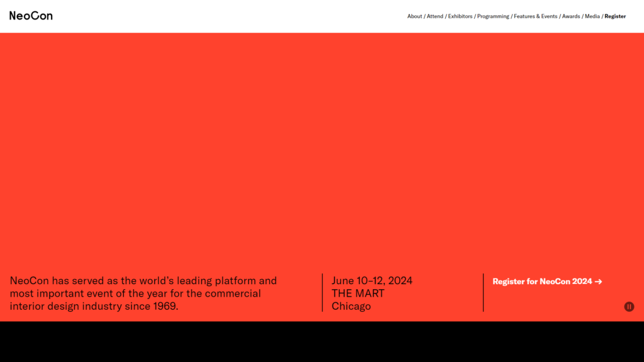Image resolution: width=644 pixels, height=362 pixels.
Task: Click the NeoCon description paragraph
Action: tap(143, 293)
